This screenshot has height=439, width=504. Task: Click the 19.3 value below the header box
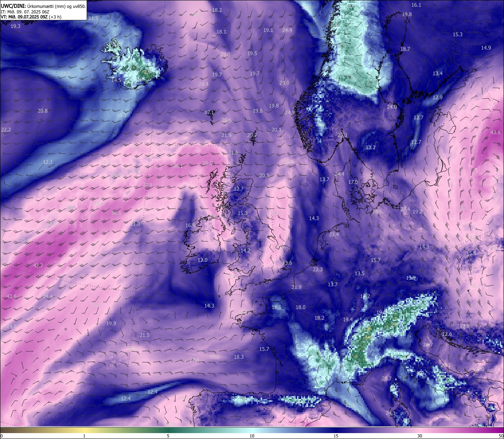coord(15,26)
